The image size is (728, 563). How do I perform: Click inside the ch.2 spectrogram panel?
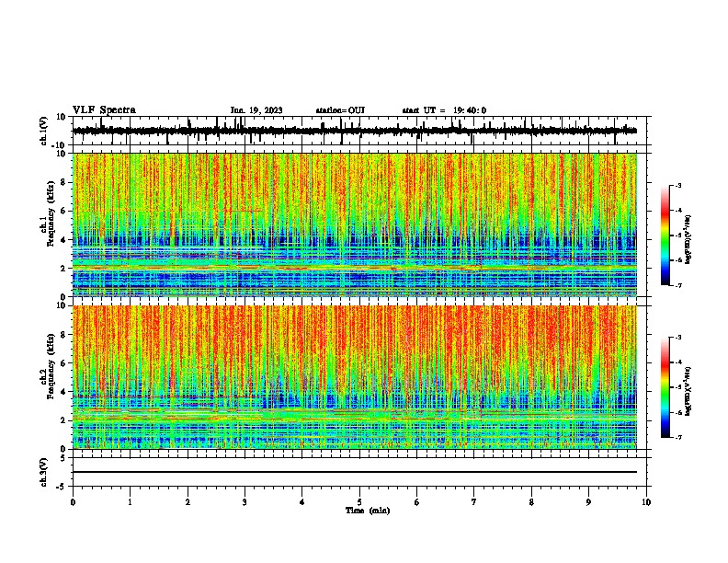(x=355, y=377)
